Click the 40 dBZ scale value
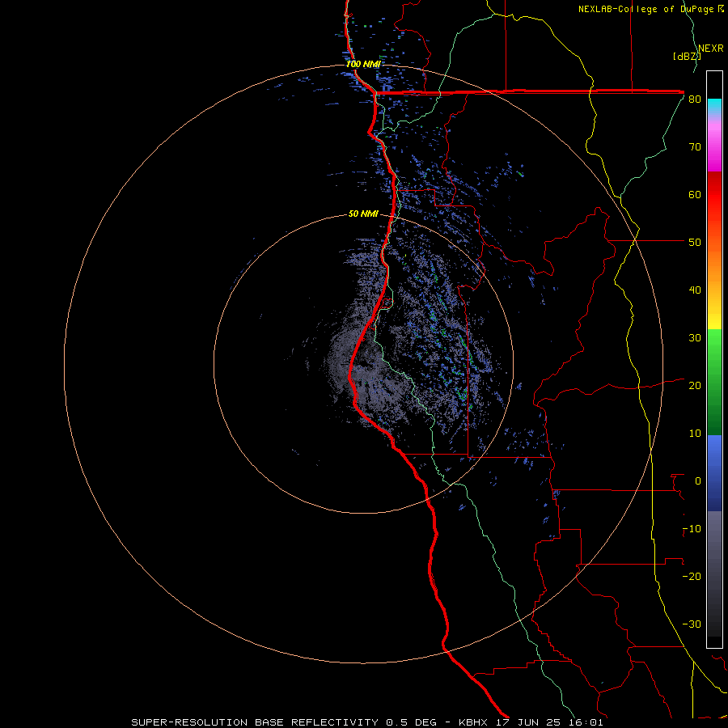Viewport: 728px width, 728px height. (x=695, y=290)
